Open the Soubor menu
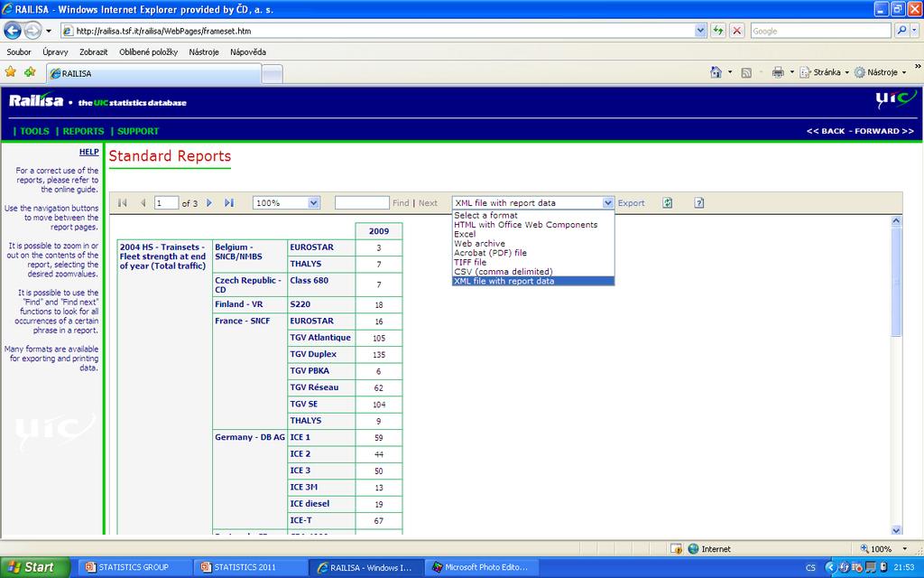Image resolution: width=924 pixels, height=578 pixels. coord(19,51)
